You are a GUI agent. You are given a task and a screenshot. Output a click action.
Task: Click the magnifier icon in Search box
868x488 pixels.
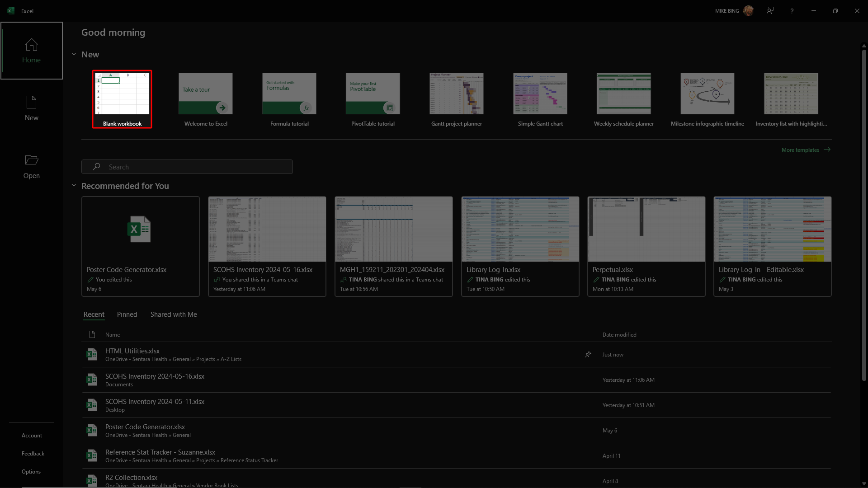pos(96,167)
